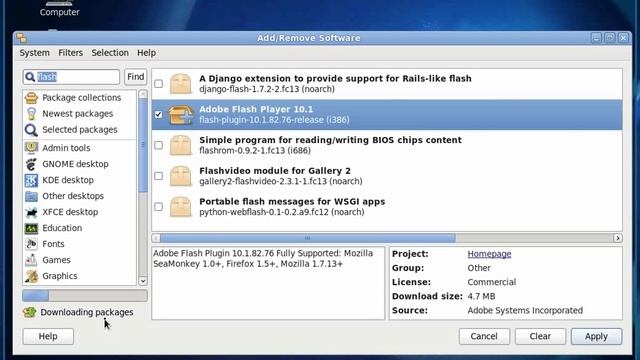This screenshot has width=640, height=360.
Task: Click the Cancel button
Action: pos(484,336)
